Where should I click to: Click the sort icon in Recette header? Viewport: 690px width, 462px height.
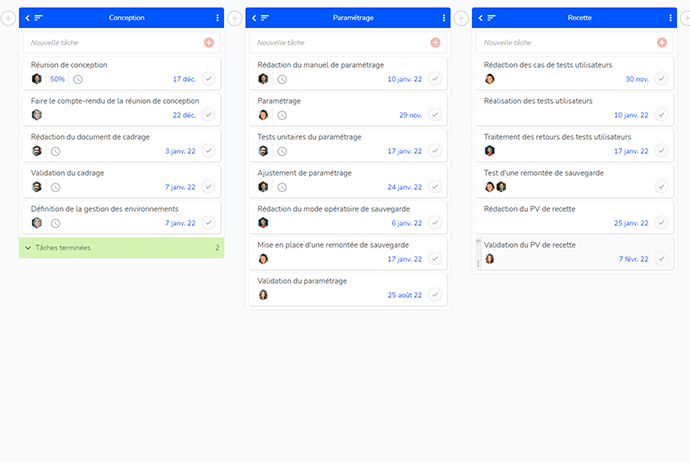click(492, 18)
